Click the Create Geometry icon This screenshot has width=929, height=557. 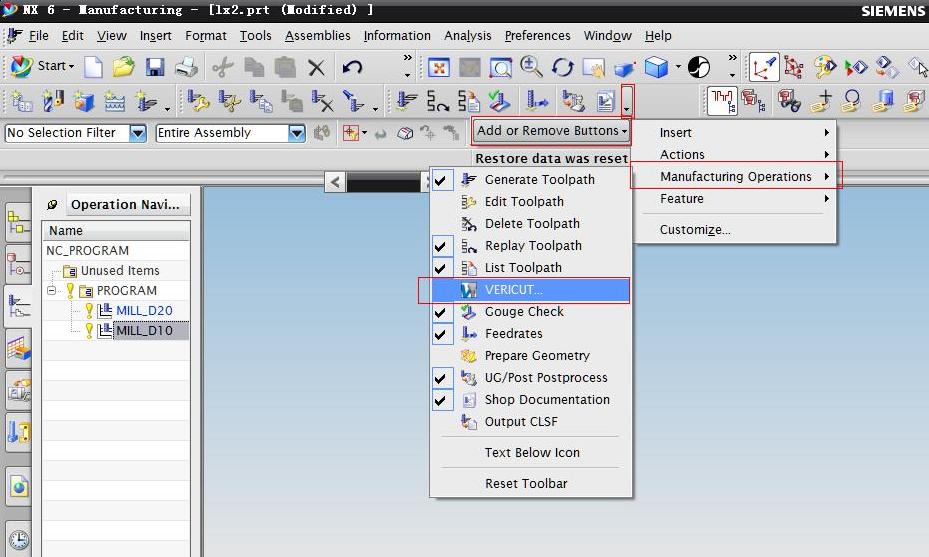(84, 101)
